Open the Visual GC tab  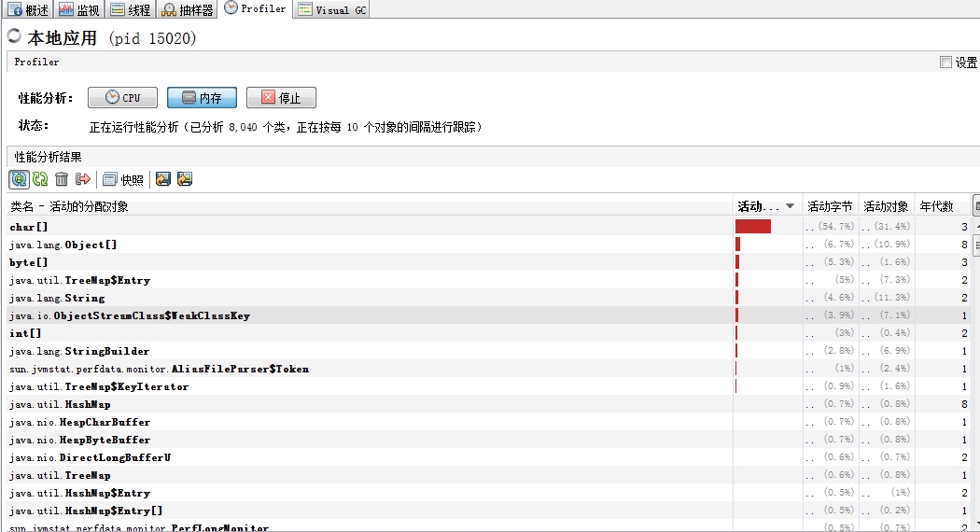332,9
